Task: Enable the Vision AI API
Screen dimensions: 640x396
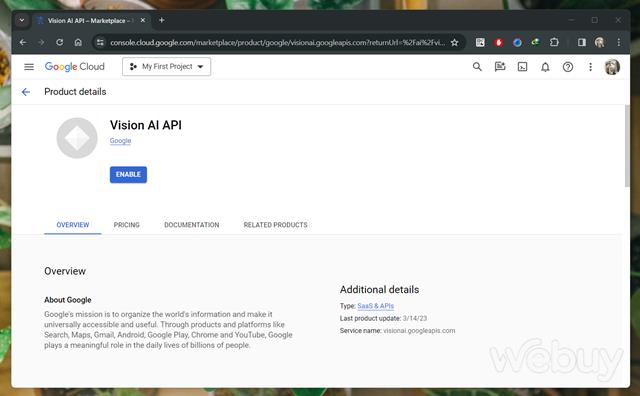Action: point(128,175)
